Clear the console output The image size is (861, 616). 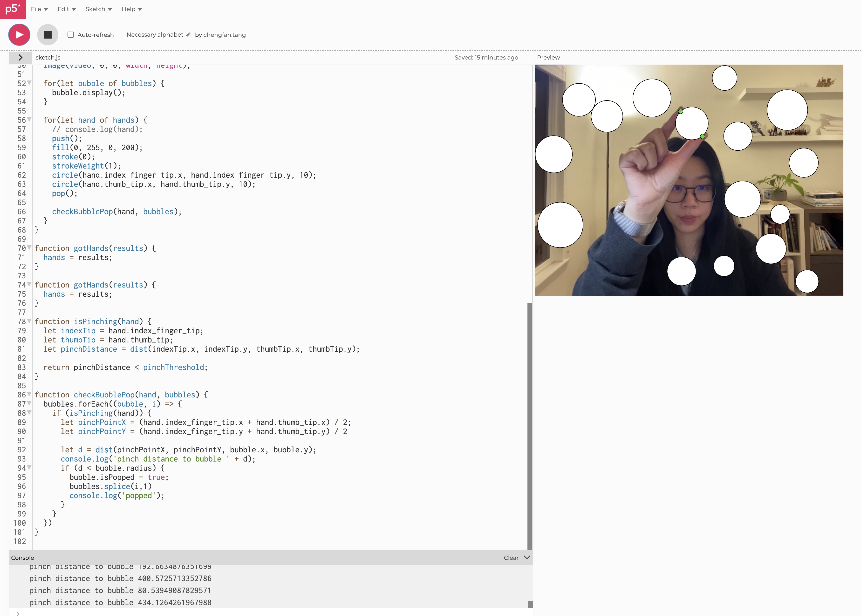pyautogui.click(x=511, y=558)
